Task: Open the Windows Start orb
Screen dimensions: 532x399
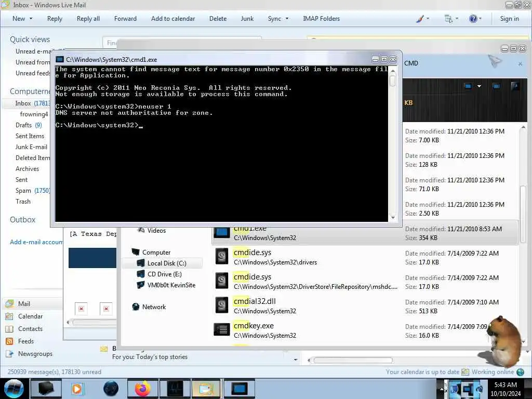Action: (14, 389)
